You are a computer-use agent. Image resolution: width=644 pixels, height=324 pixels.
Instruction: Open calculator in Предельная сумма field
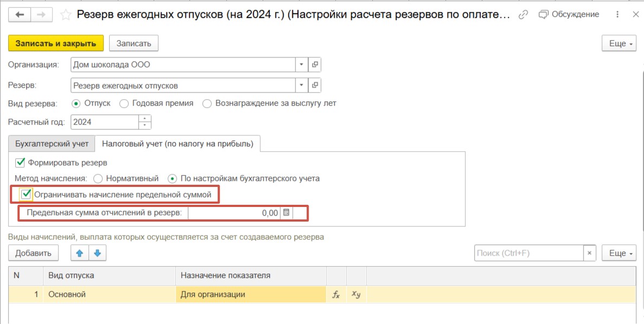click(x=286, y=213)
